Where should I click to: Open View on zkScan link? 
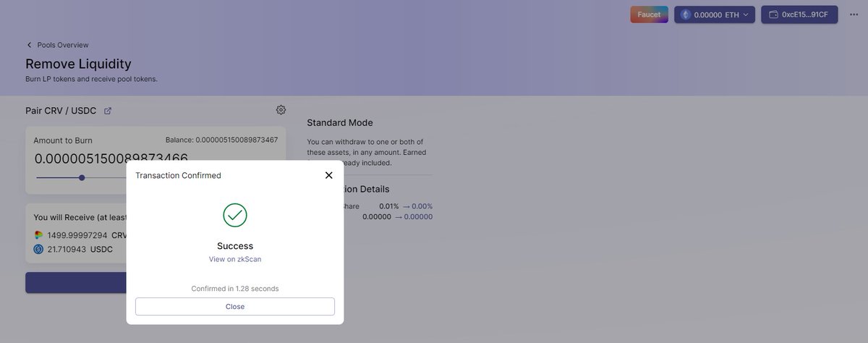pyautogui.click(x=235, y=259)
